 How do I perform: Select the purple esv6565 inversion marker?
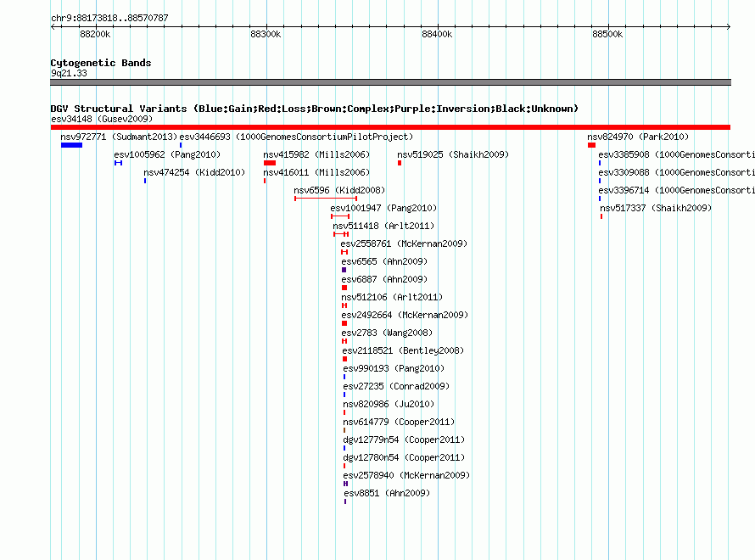point(344,270)
